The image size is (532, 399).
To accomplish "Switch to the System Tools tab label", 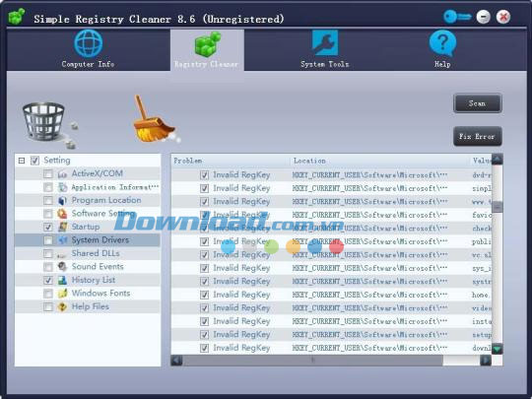I will 325,64.
